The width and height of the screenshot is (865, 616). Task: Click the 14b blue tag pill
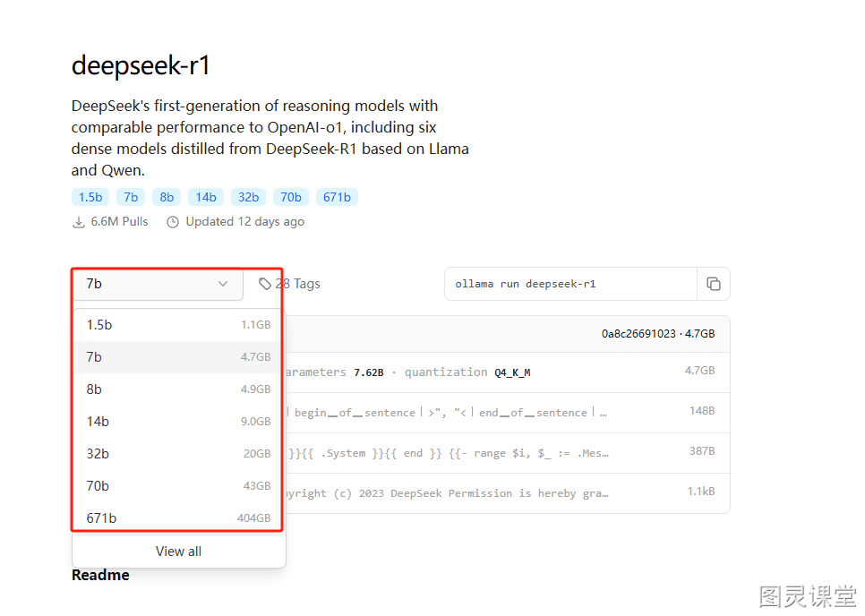tap(206, 198)
